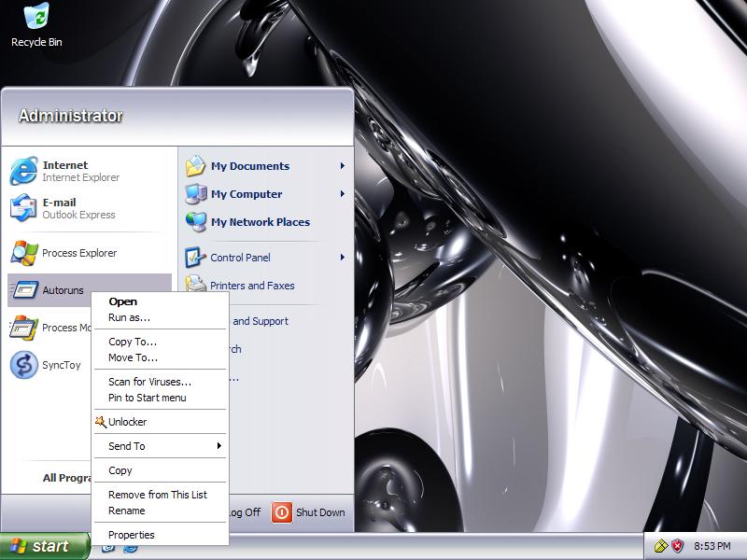Click the Process Explorer icon
Viewport: 747px width, 560px height.
pos(24,253)
